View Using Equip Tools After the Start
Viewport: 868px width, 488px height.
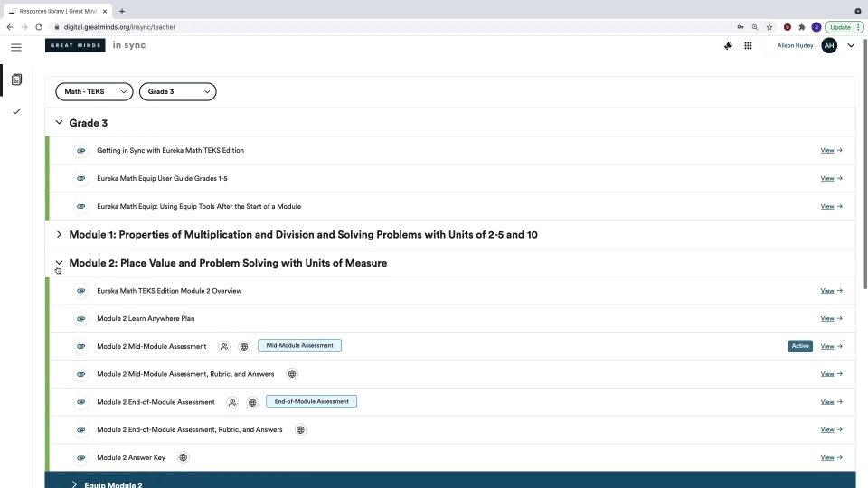coord(831,206)
